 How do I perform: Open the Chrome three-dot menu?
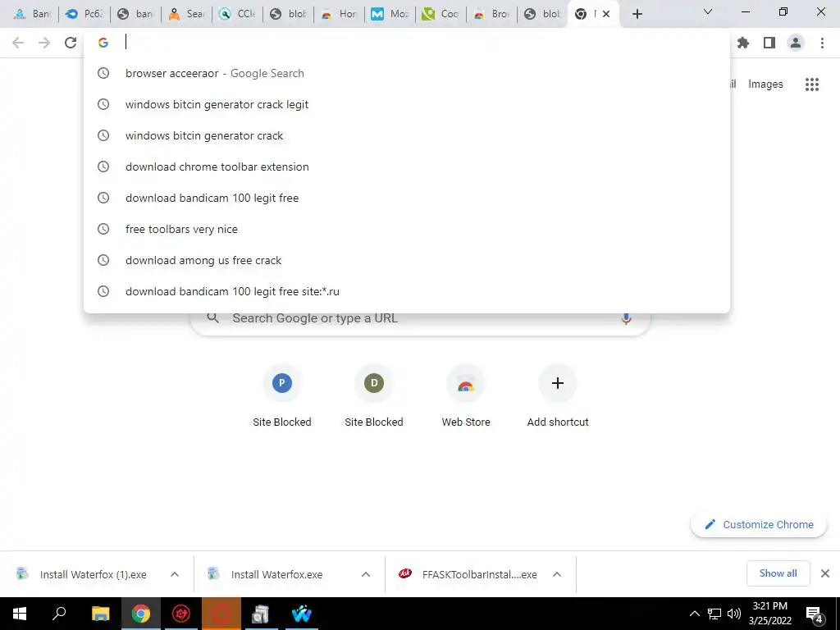coord(822,43)
